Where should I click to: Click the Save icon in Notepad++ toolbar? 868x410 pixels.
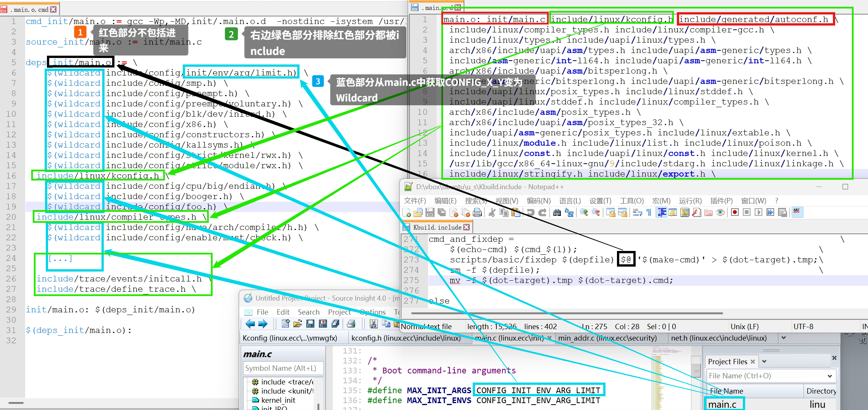(430, 212)
